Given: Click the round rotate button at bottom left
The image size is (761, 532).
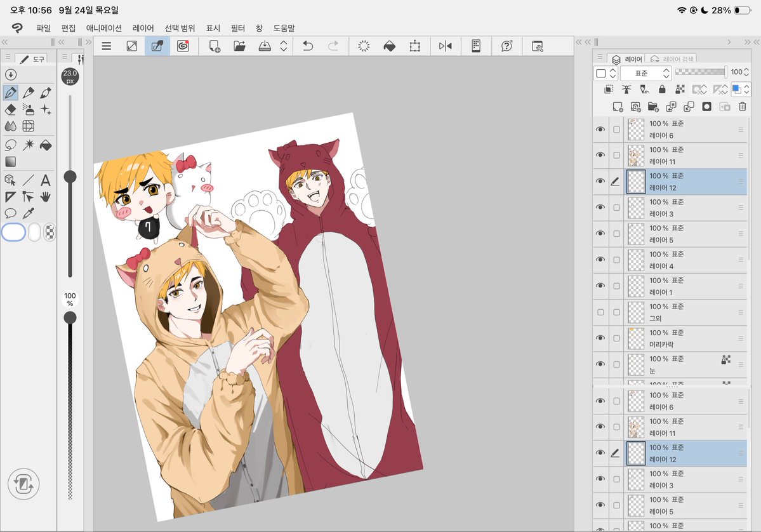Looking at the screenshot, I should (x=23, y=484).
